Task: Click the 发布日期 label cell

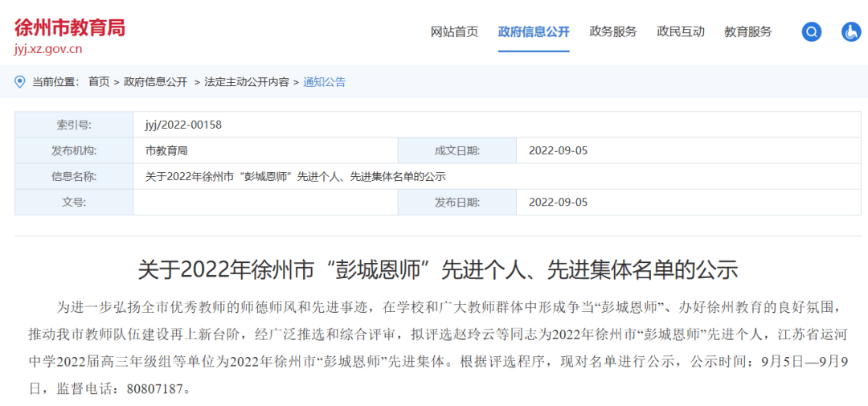Action: (x=457, y=202)
